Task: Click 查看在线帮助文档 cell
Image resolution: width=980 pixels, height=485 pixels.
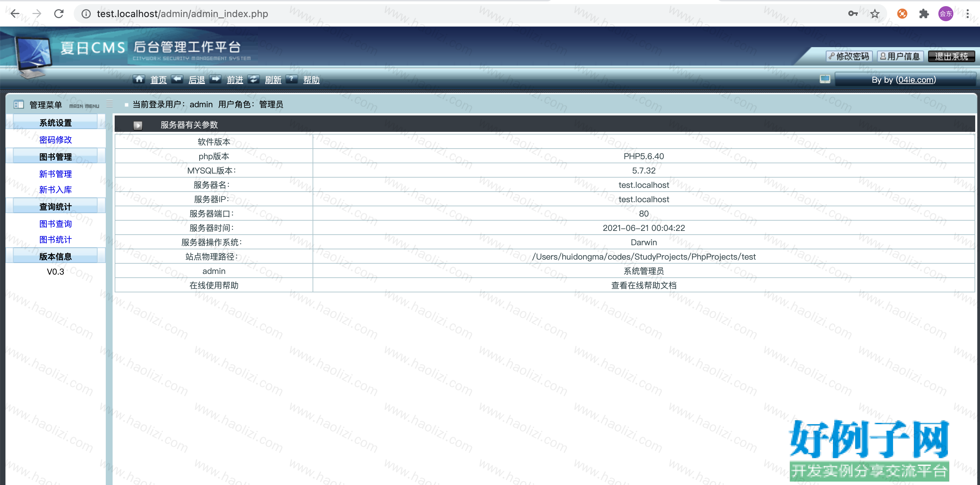Action: (644, 286)
